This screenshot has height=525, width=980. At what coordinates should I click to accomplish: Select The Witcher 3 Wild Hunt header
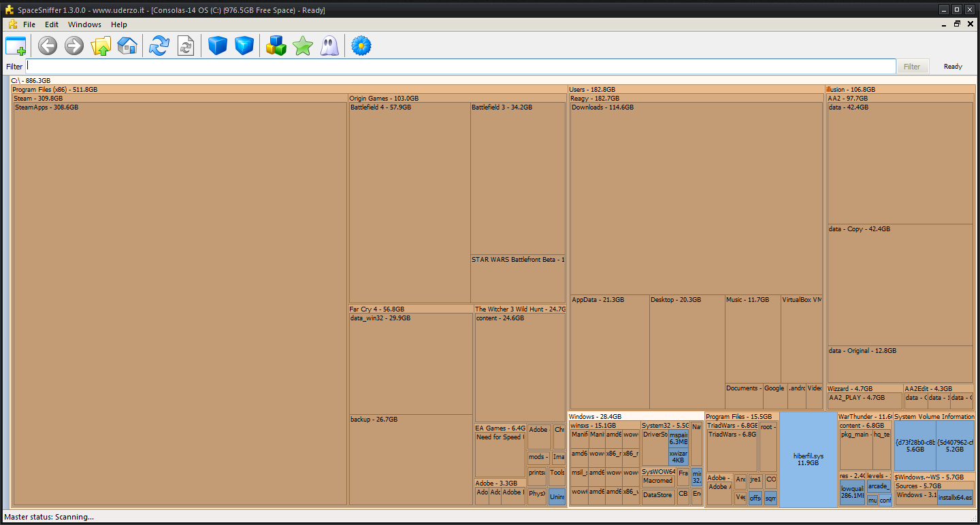[520, 309]
